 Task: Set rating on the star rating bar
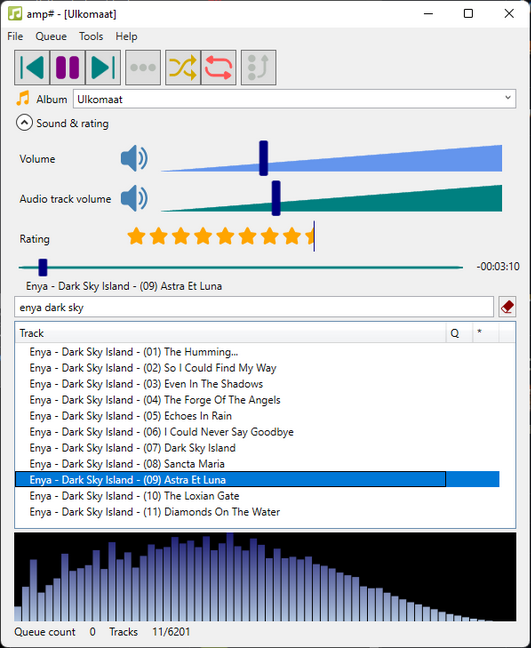click(x=221, y=236)
